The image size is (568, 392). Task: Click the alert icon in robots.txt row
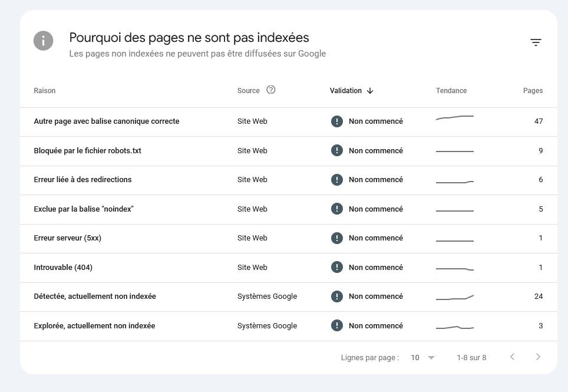(336, 151)
